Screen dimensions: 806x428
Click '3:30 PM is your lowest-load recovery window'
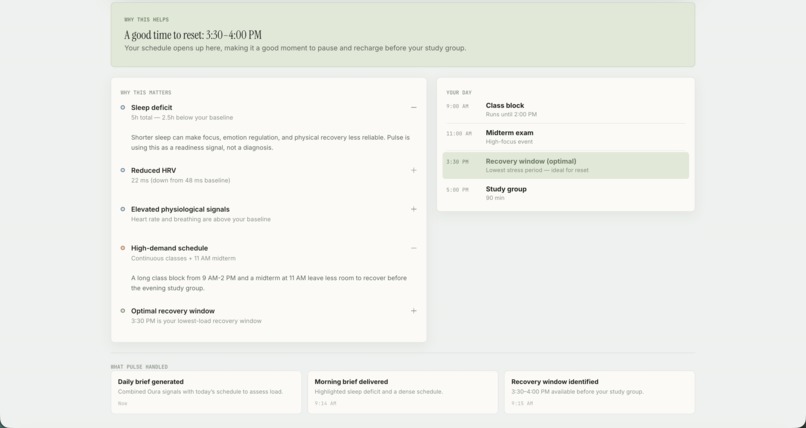(196, 321)
